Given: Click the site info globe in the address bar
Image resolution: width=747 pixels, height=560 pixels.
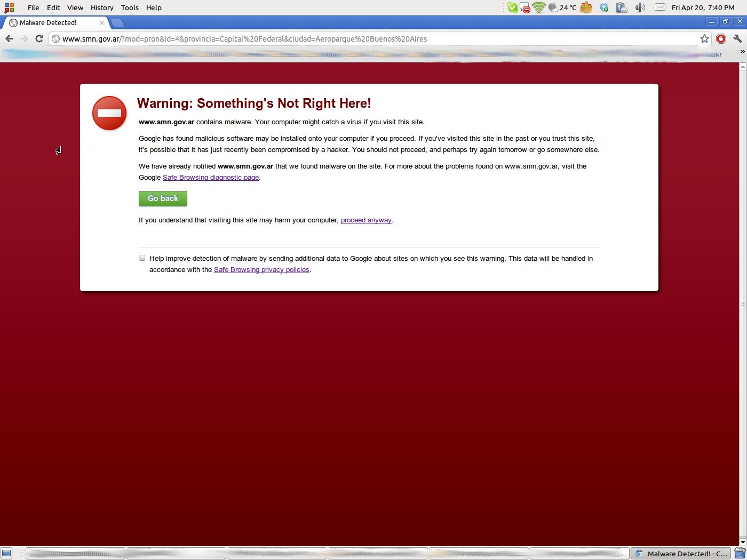Looking at the screenshot, I should pos(55,38).
